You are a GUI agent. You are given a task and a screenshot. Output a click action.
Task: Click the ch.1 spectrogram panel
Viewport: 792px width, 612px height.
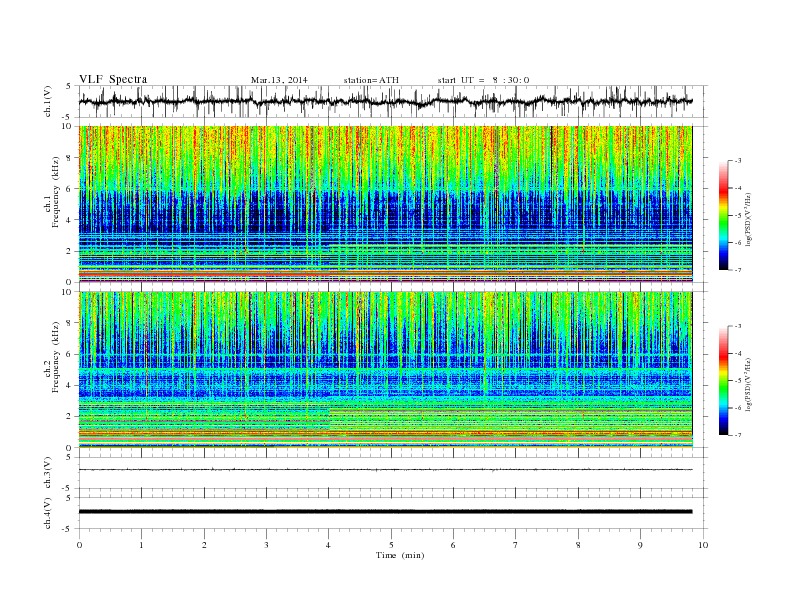pos(385,204)
